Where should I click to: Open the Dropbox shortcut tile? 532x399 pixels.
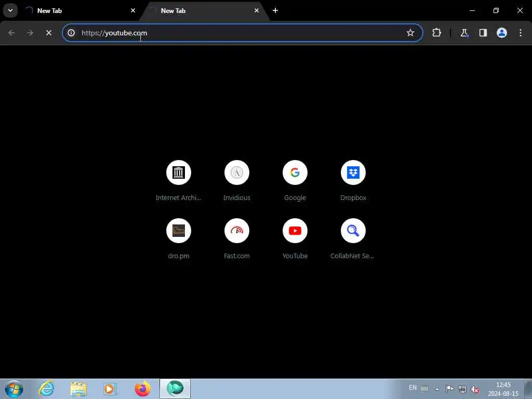coord(353,181)
